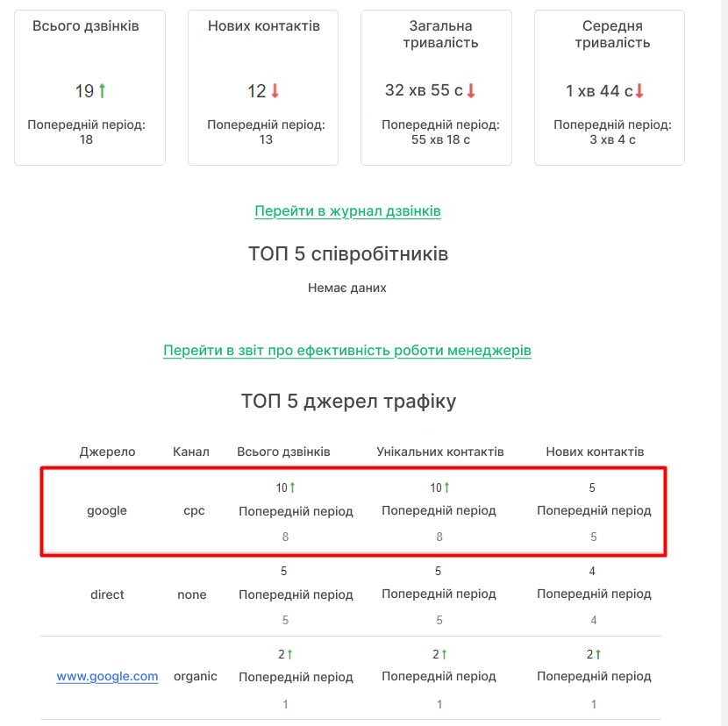Click the red down arrow beside 12 contacts
The height and width of the screenshot is (726, 728).
click(275, 90)
